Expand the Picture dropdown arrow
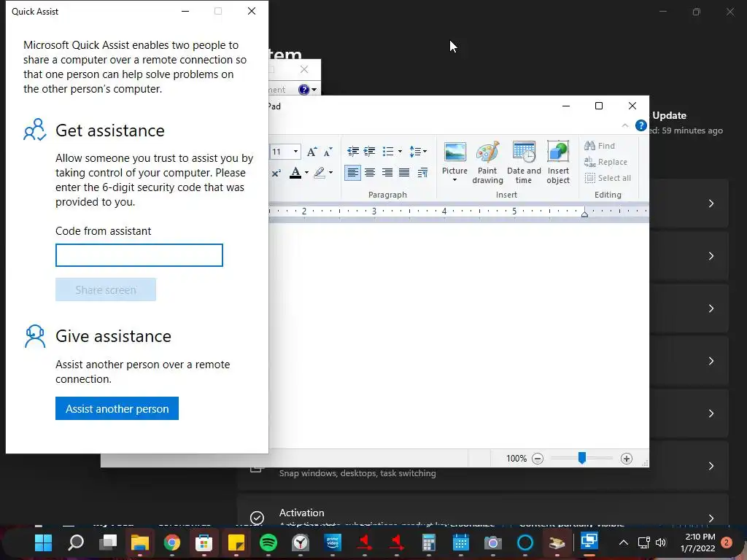 [454, 180]
